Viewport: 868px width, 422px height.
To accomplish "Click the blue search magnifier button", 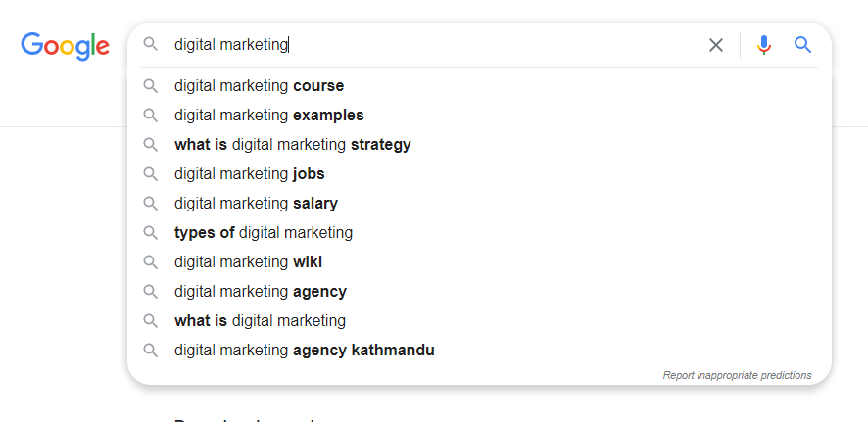I will point(802,45).
